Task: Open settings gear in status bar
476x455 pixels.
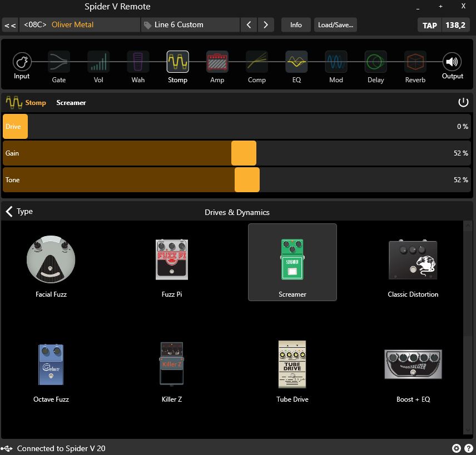Action: tap(457, 448)
